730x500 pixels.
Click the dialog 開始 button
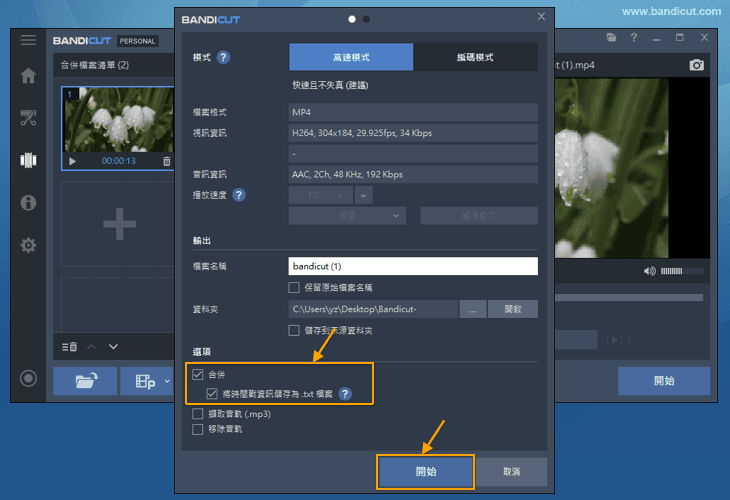[426, 472]
